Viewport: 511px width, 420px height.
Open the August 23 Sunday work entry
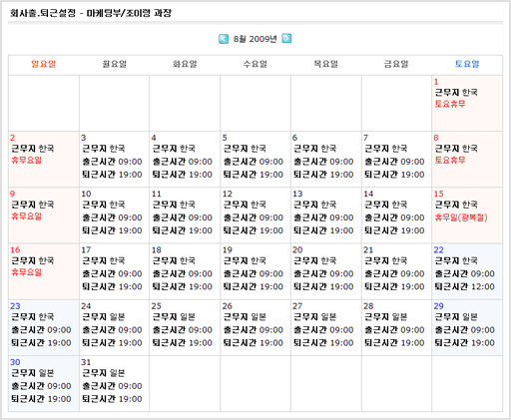(44, 327)
